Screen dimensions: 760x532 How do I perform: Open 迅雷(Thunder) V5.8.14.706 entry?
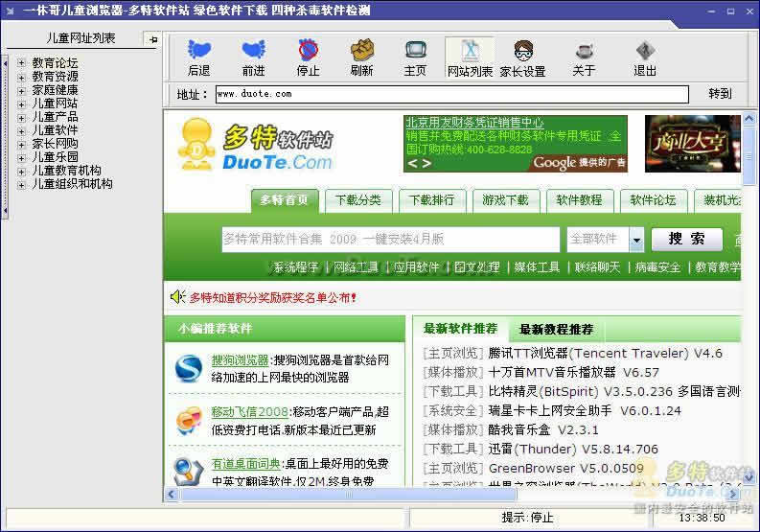(573, 449)
